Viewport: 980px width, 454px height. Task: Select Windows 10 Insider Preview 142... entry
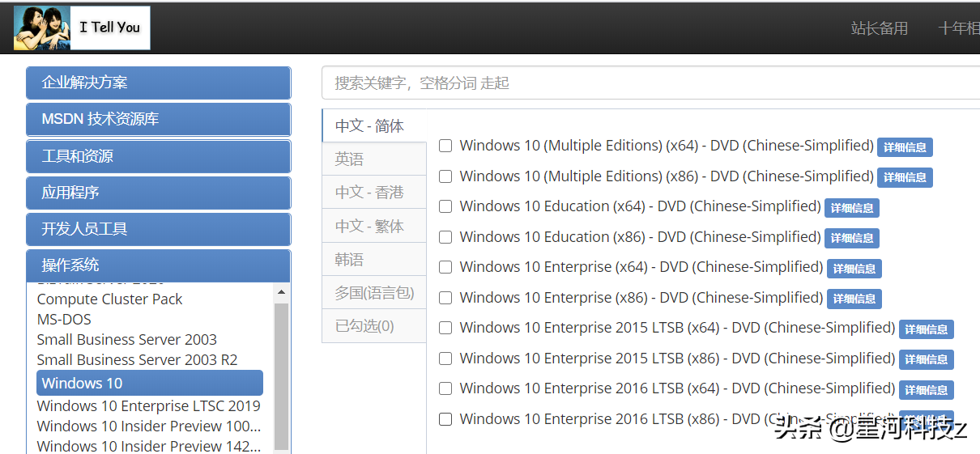(148, 446)
